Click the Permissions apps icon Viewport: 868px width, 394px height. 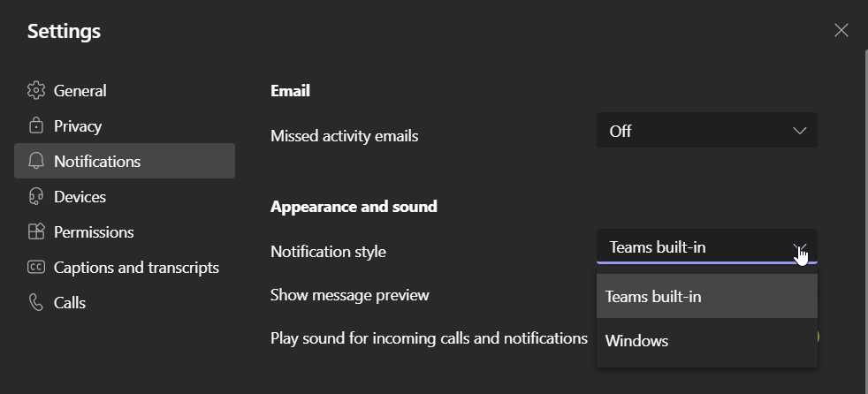pos(36,231)
